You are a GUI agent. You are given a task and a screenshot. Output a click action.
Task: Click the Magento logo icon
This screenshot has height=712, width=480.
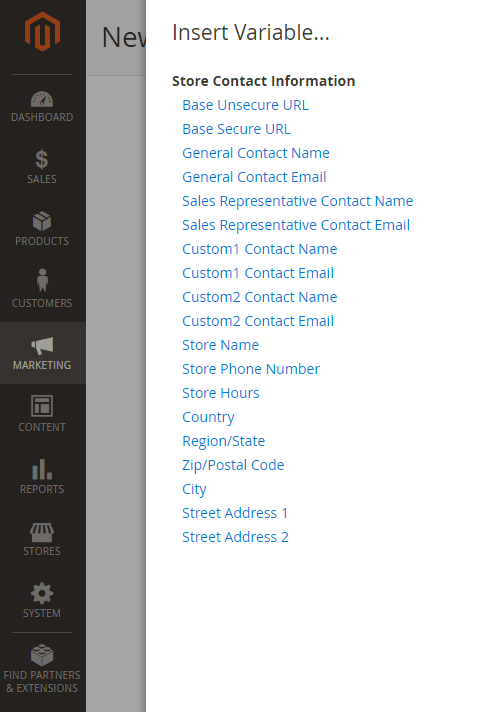(42, 31)
